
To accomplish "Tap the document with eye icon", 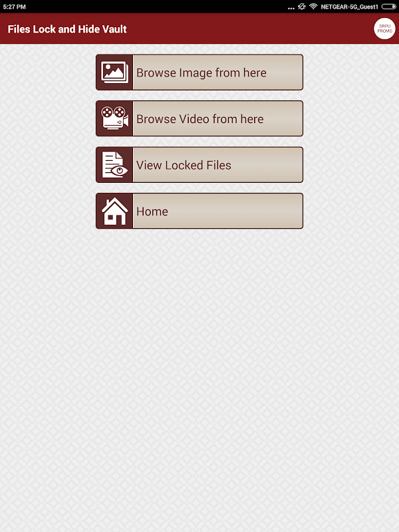I will coord(114,164).
